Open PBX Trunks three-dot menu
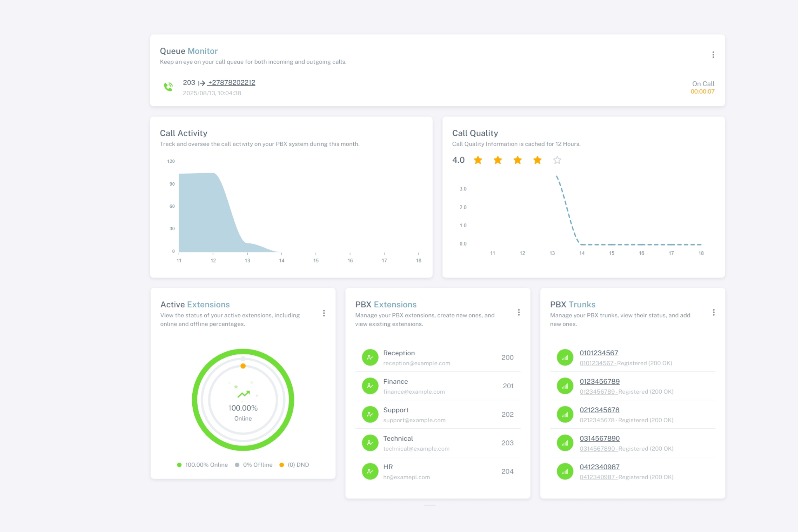Image resolution: width=798 pixels, height=532 pixels. 713,312
